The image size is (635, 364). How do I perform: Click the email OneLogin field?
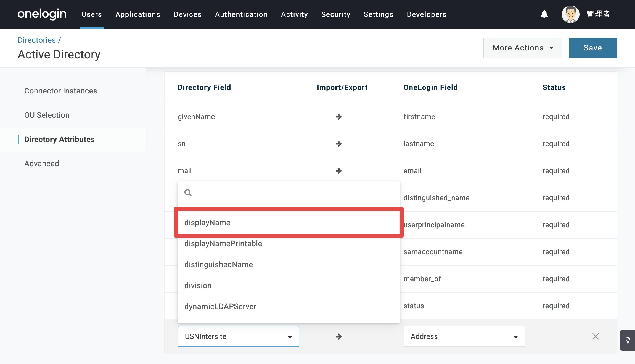click(x=412, y=171)
